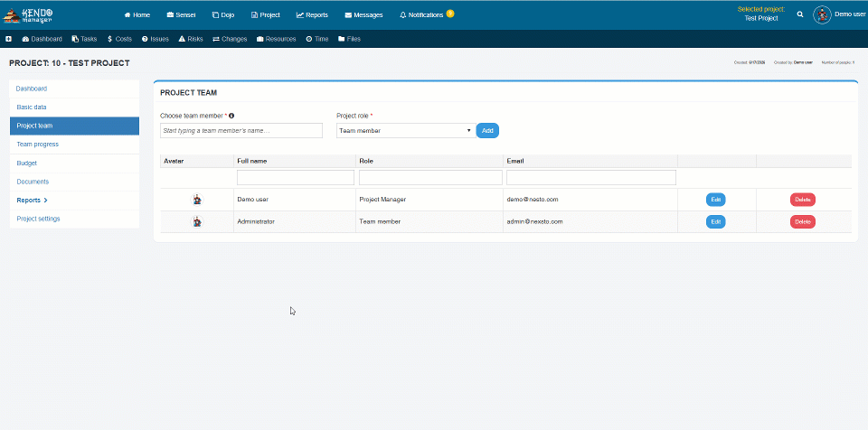
Task: Open the Issues toolbar item
Action: click(156, 39)
